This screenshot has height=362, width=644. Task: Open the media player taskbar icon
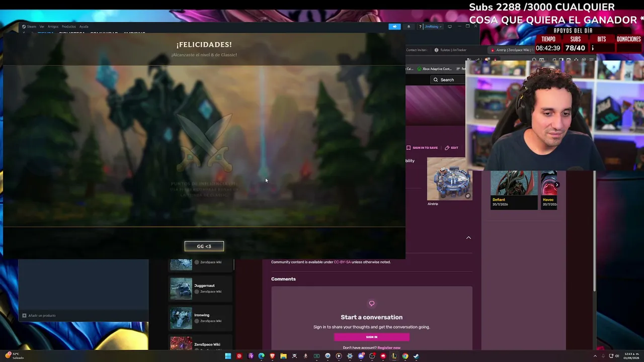click(x=339, y=356)
